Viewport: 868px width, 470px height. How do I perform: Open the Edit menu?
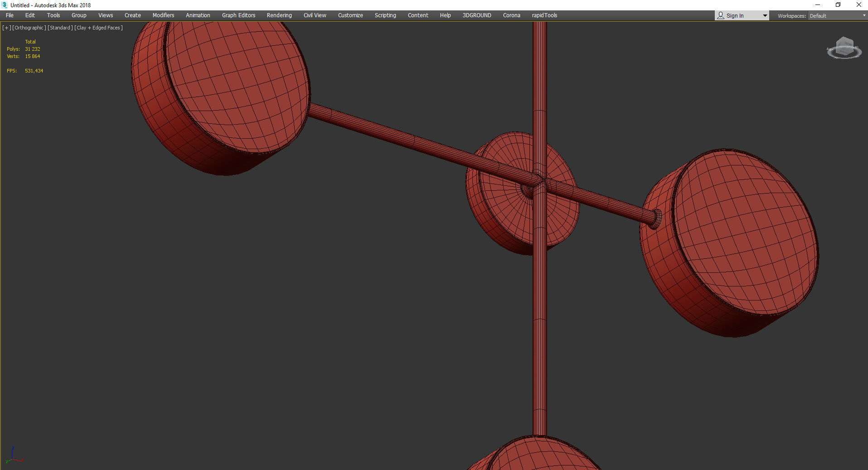pyautogui.click(x=30, y=15)
